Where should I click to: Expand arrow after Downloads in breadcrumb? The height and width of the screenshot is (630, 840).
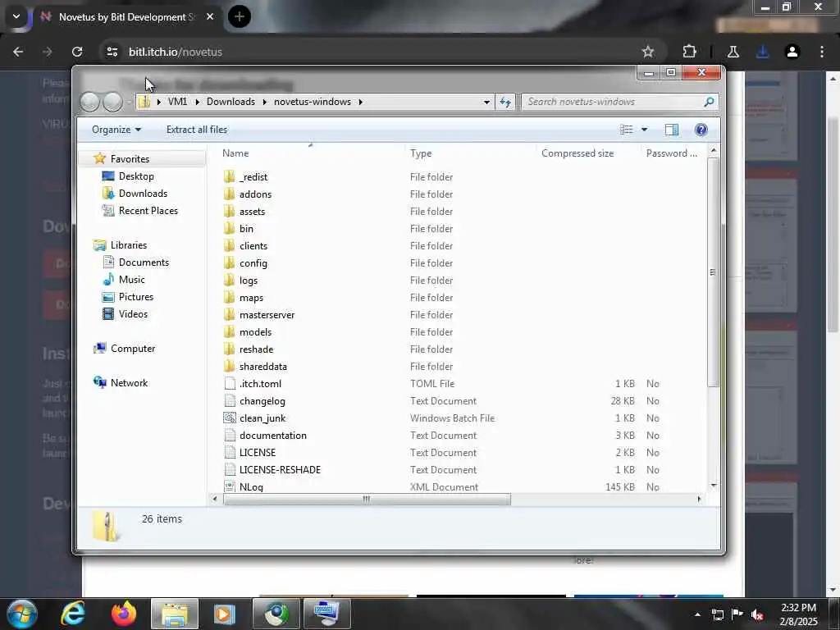point(265,102)
